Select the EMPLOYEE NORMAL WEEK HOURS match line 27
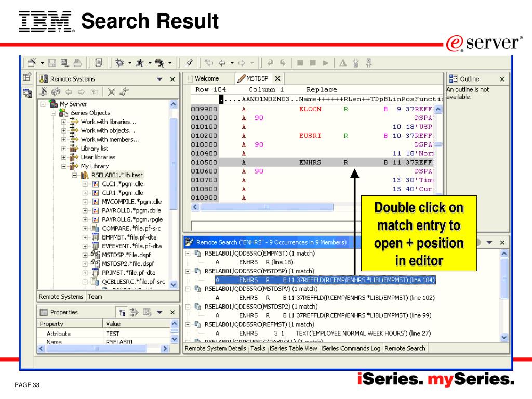The height and width of the screenshot is (399, 532). pos(323,333)
